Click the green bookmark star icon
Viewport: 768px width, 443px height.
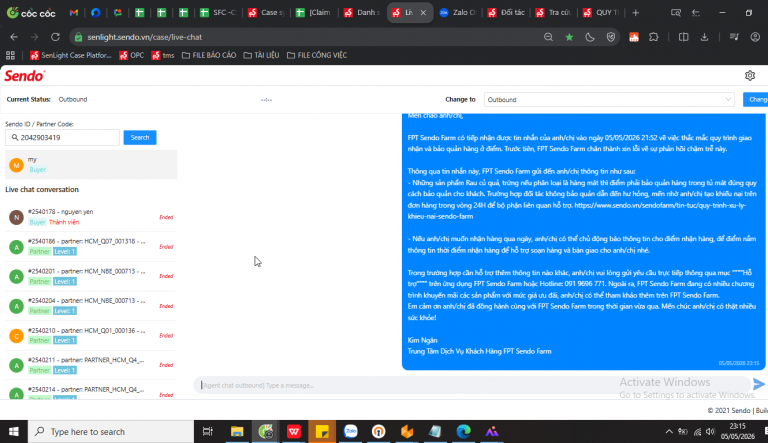coord(569,37)
